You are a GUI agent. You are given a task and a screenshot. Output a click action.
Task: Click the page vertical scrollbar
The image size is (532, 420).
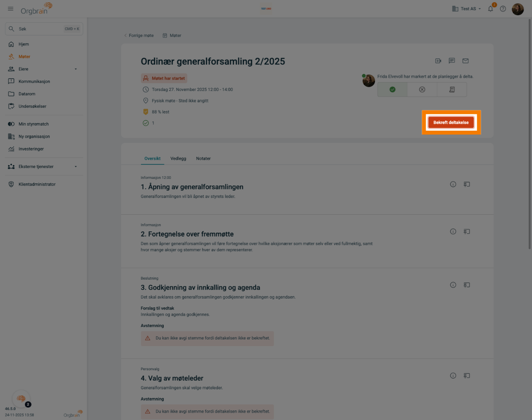pos(529,132)
